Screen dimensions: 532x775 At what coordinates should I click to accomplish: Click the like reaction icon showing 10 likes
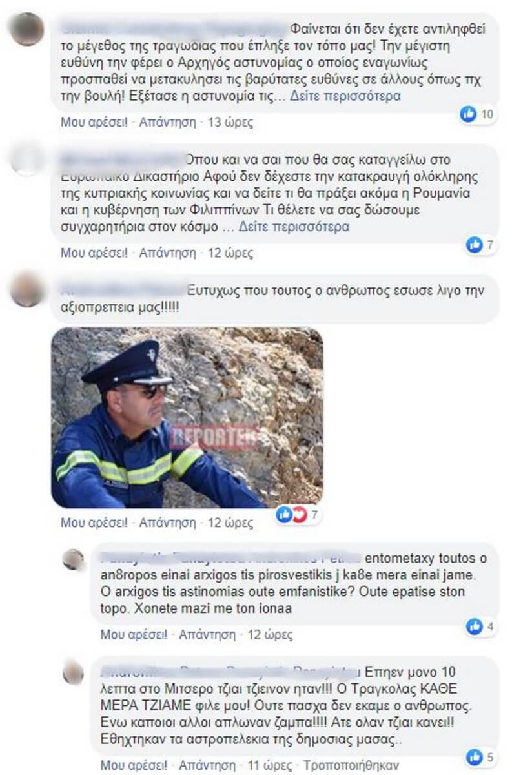468,115
